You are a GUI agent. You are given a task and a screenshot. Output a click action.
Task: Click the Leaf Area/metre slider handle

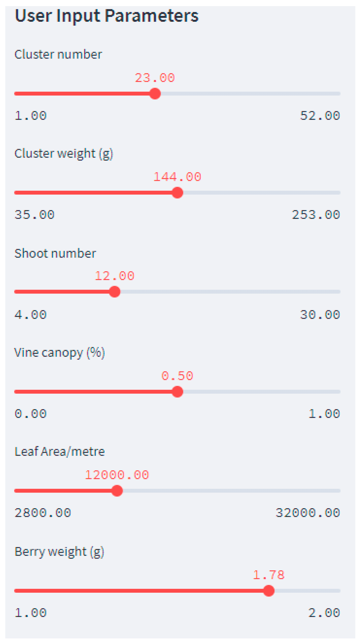117,491
